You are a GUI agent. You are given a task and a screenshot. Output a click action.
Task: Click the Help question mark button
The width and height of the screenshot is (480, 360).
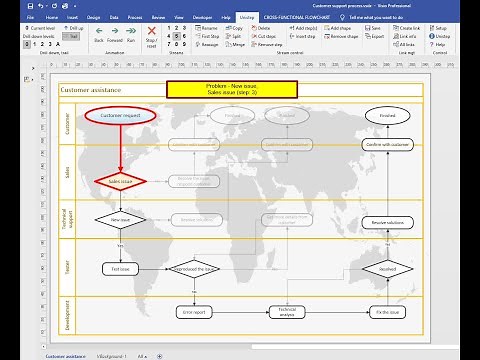tap(437, 44)
